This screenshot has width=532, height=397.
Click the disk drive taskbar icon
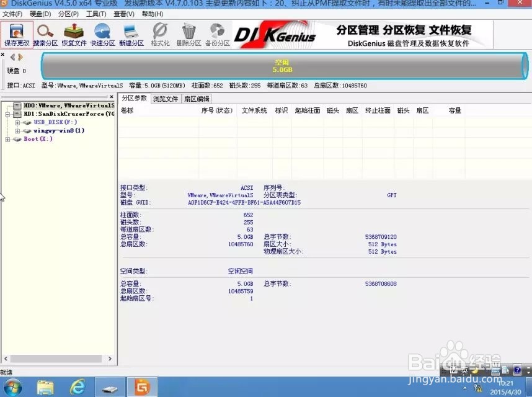[x=110, y=387]
